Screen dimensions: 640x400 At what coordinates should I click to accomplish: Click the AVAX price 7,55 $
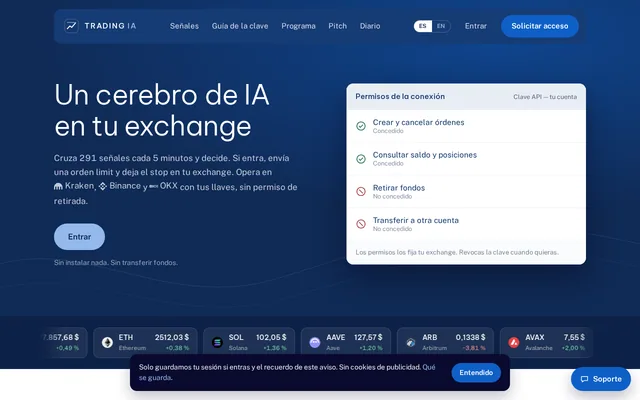[574, 338]
